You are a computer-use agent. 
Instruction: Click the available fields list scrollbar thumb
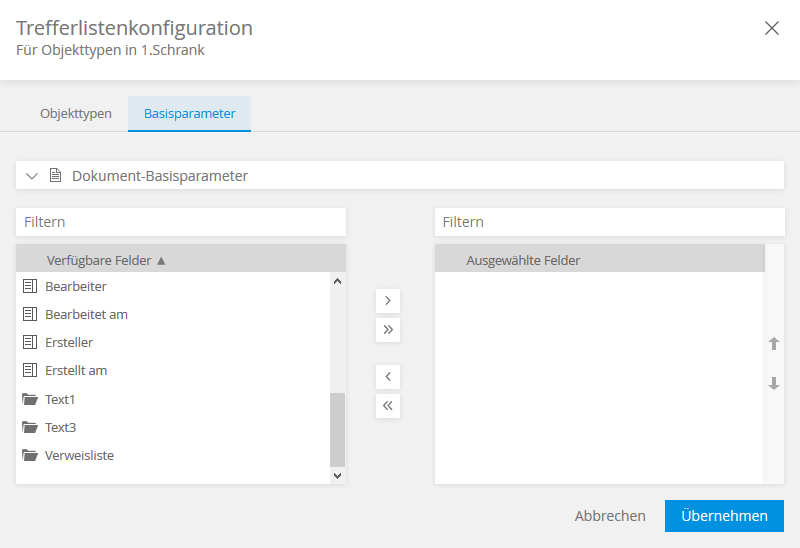pos(337,429)
